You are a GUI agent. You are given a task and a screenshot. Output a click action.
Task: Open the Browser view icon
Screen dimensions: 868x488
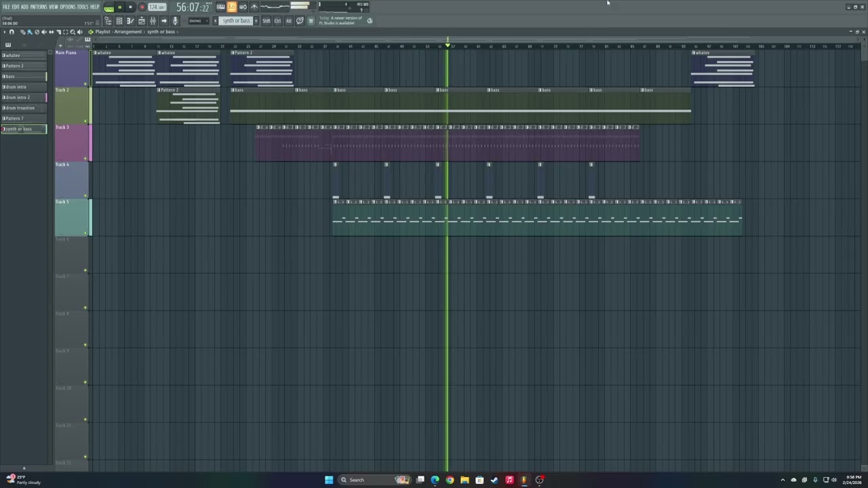(108, 21)
